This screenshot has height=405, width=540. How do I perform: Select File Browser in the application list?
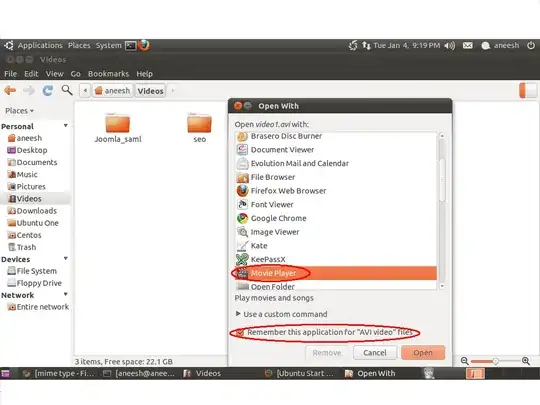(x=336, y=177)
